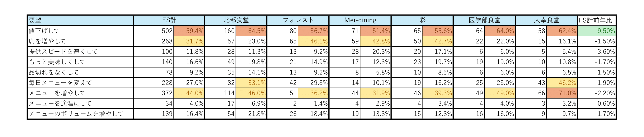Select the Mei-dining column header
This screenshot has width=644, height=137.
pyautogui.click(x=360, y=20)
